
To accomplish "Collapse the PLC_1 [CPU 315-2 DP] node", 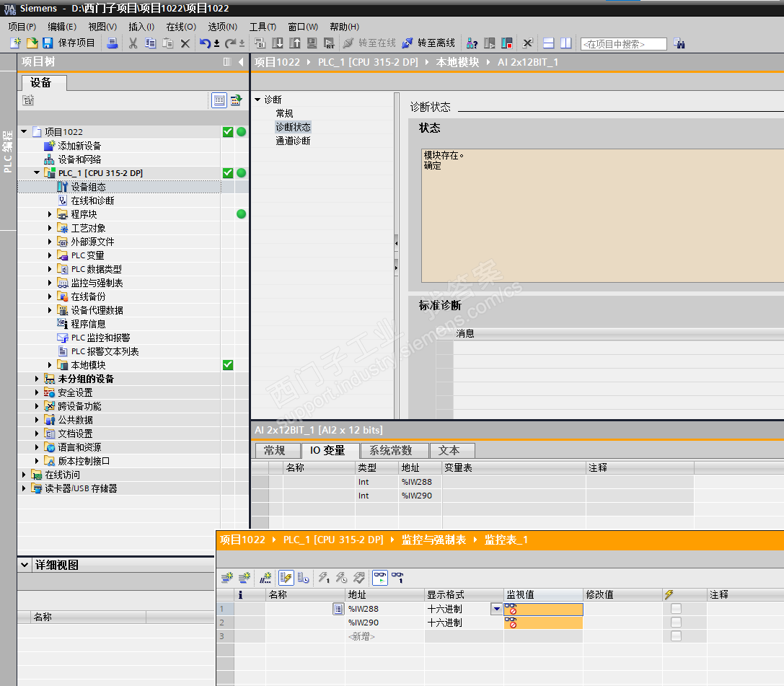I will [x=37, y=172].
